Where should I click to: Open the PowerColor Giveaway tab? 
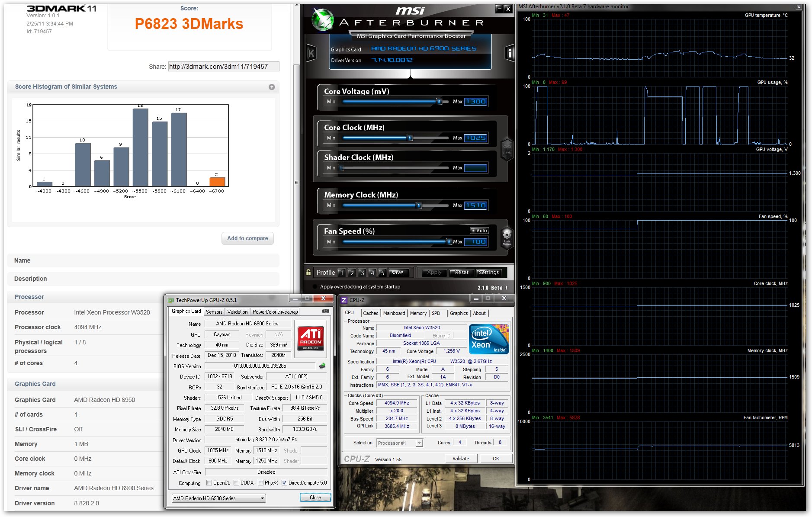[275, 312]
